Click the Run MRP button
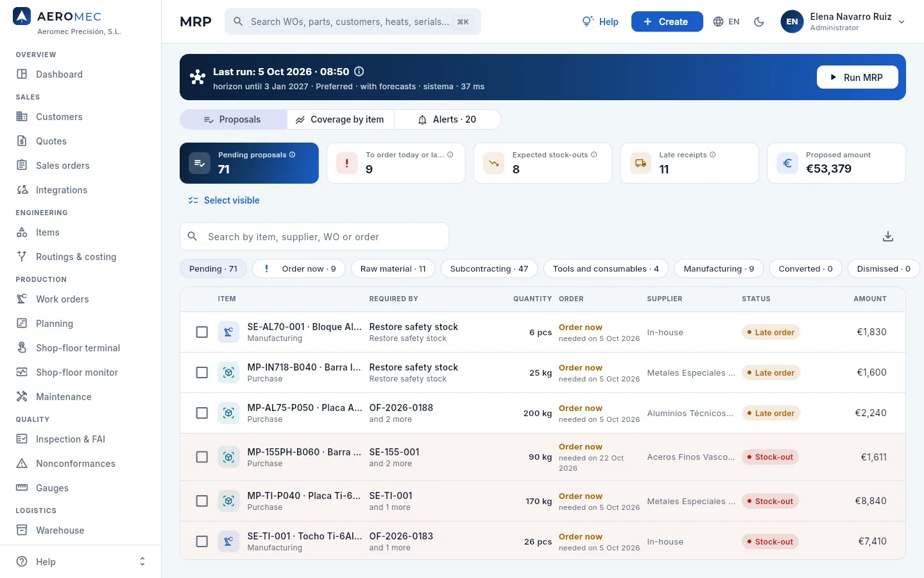The width and height of the screenshot is (924, 578). point(857,77)
